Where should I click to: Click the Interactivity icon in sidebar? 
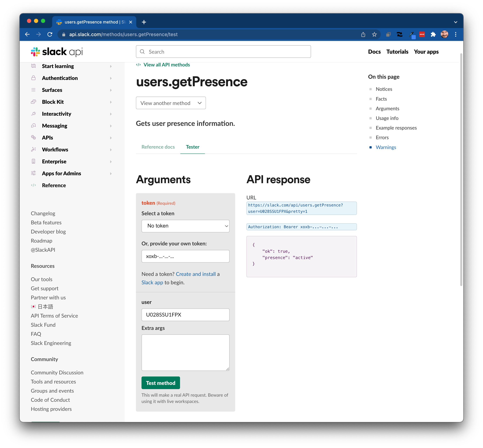click(34, 114)
